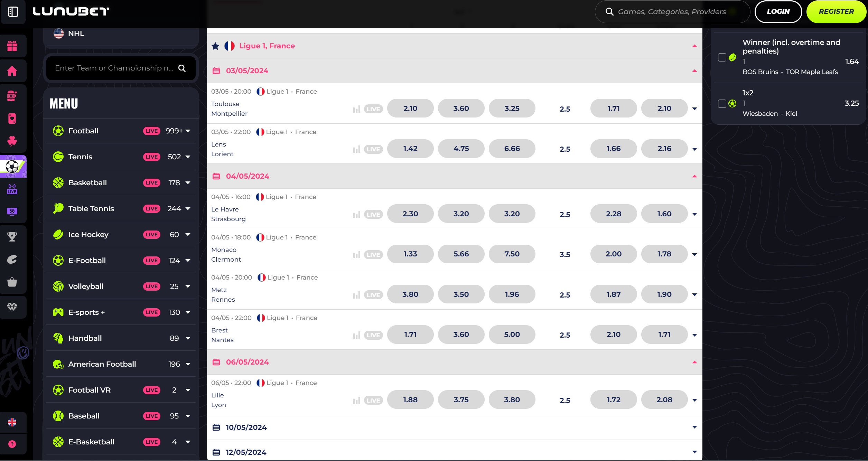Click the Handball player icon
This screenshot has width=868, height=461.
pyautogui.click(x=58, y=338)
